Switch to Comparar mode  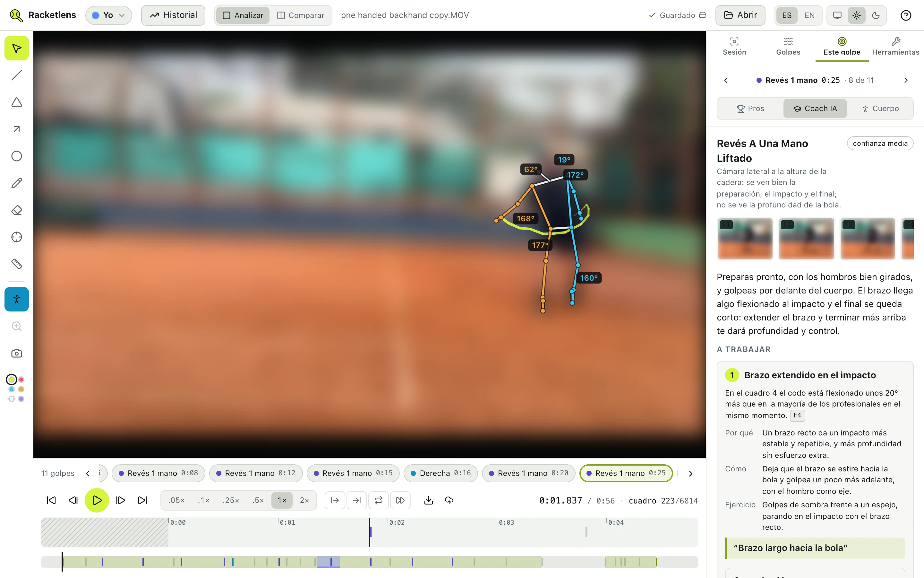click(301, 15)
